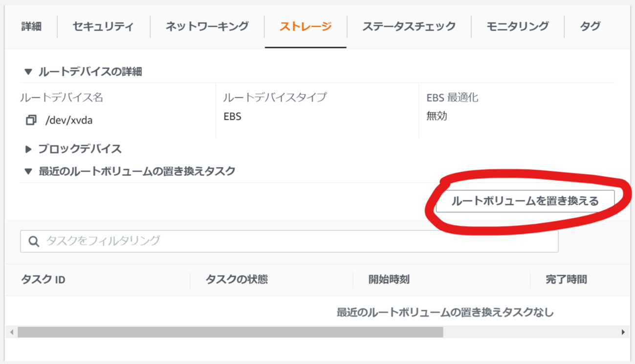The image size is (635, 364).
Task: Click the search magnifier icon in task filter
Action: click(34, 241)
